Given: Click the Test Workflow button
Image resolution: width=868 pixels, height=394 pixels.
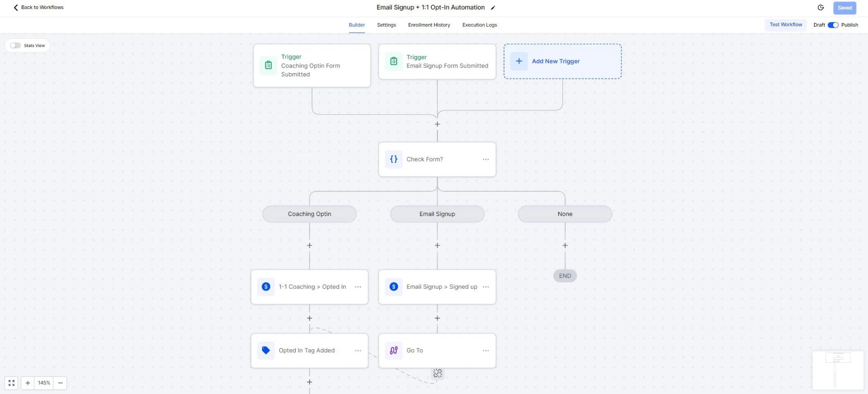Looking at the screenshot, I should tap(786, 25).
